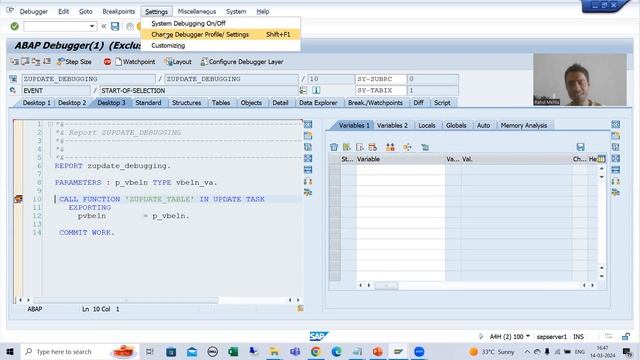The width and height of the screenshot is (640, 360).
Task: Click Services headset icon right of variables panel
Action: pyautogui.click(x=616, y=181)
